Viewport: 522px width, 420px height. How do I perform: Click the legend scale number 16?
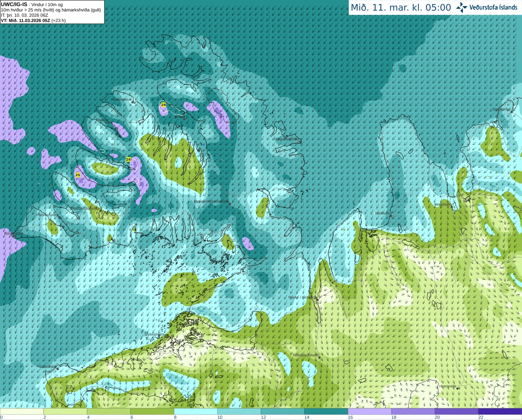click(350, 417)
